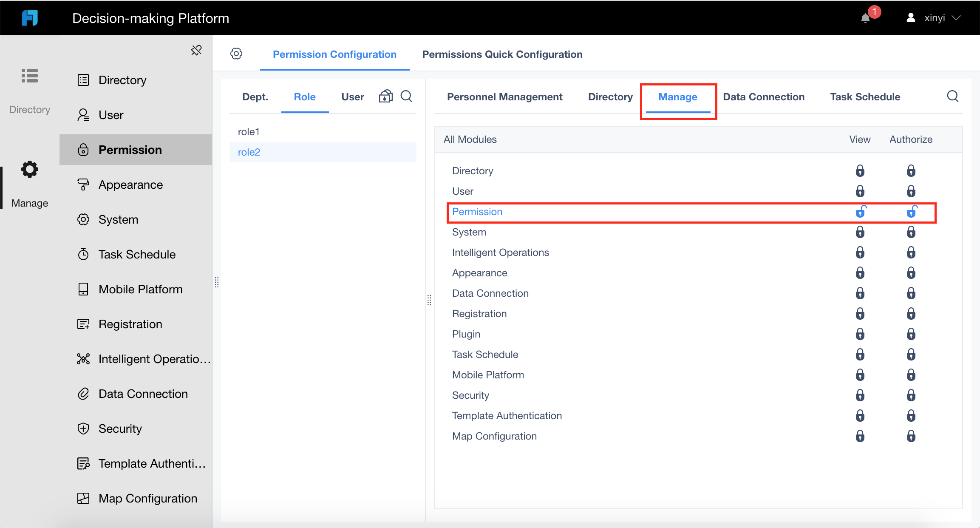Open Appearance in the sidebar menu
This screenshot has height=528, width=980.
pos(136,185)
